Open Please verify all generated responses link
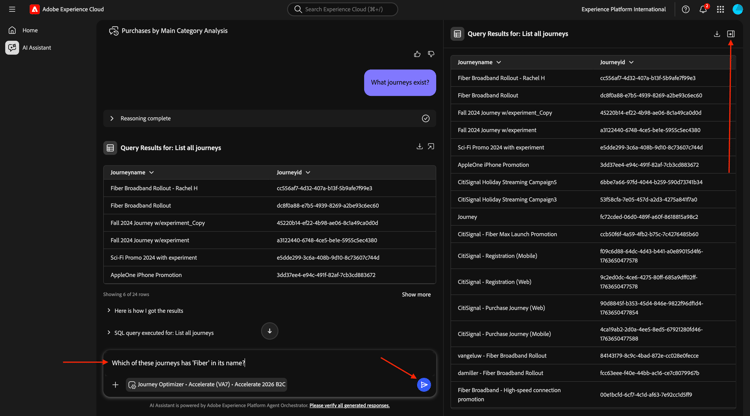Viewport: 750px width, 416px height. click(350, 405)
